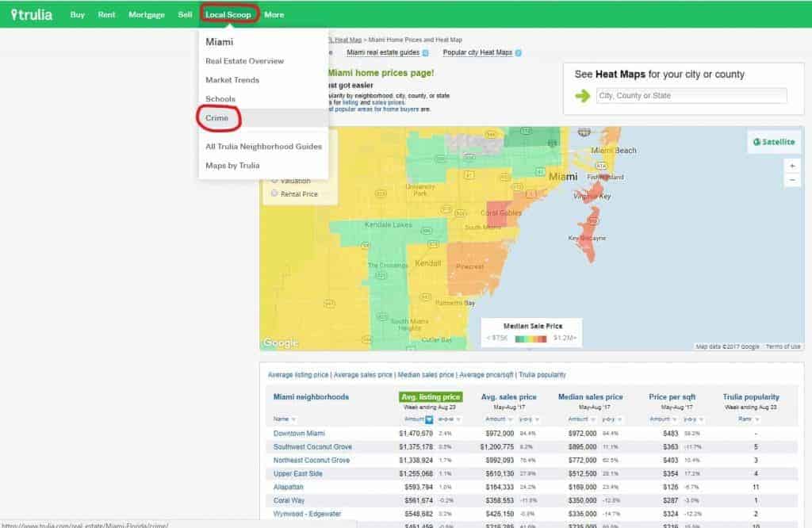Click the blue filter icon in Amount column
The width and height of the screenshot is (812, 528).
(431, 419)
